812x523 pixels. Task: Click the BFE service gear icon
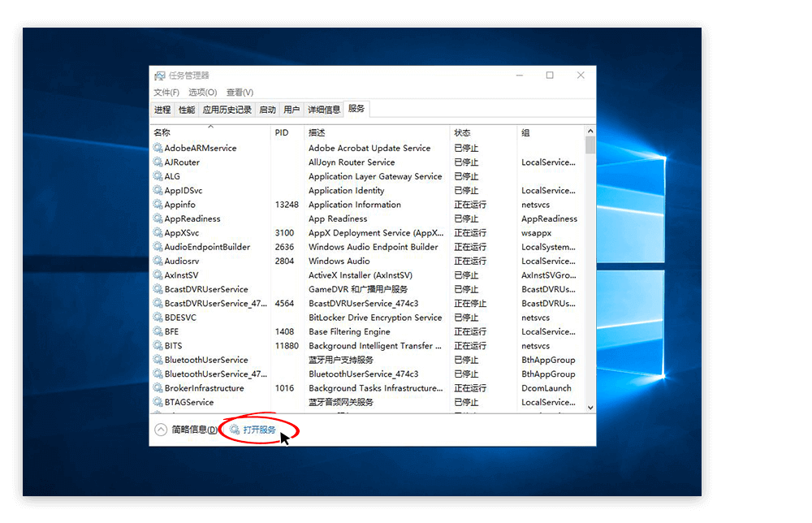click(x=156, y=331)
